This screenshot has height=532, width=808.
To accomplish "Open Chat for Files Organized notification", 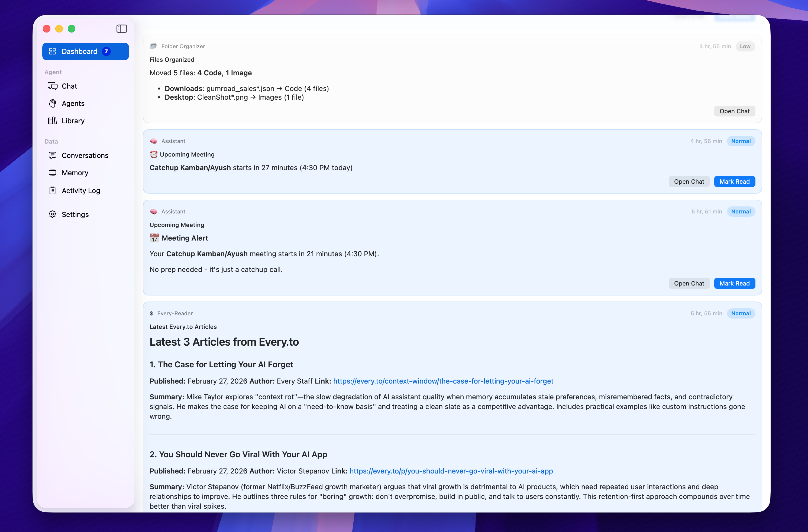I will pos(734,111).
